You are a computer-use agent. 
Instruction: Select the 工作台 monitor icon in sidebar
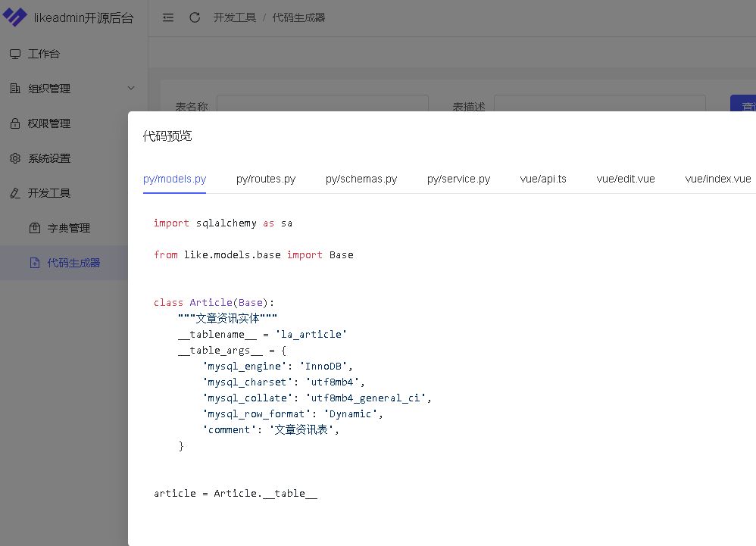tap(15, 53)
